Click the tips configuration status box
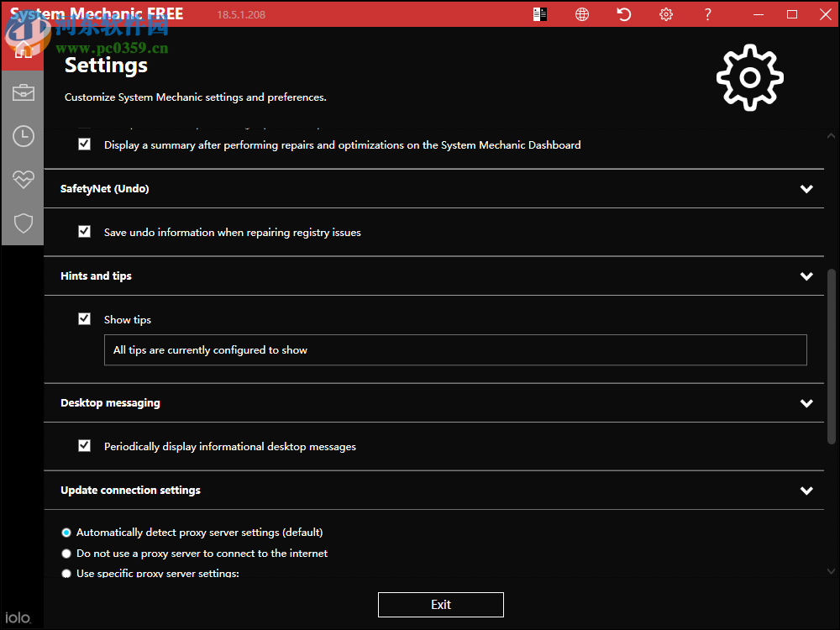Screen dimensions: 840x630 455,349
